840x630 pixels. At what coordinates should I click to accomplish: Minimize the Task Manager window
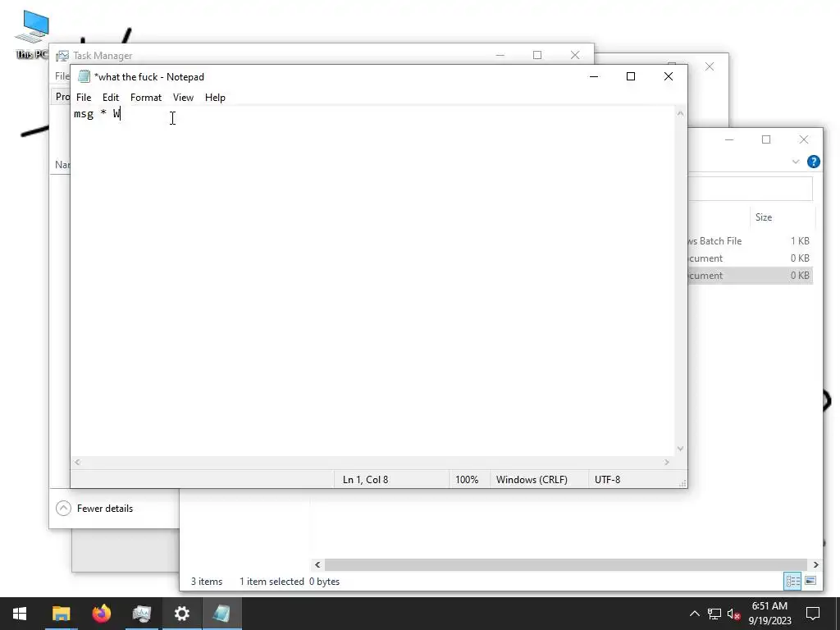point(500,55)
